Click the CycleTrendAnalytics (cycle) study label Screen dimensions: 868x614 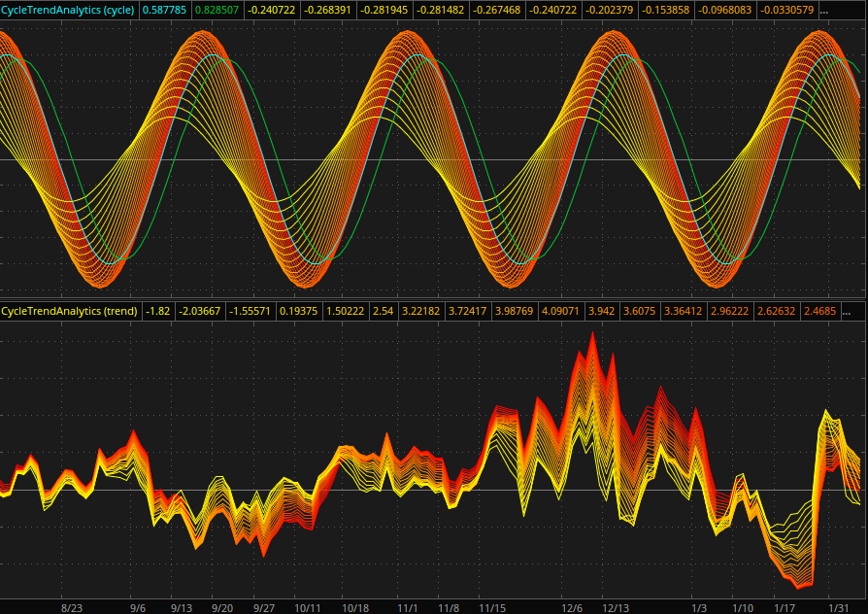click(x=68, y=10)
